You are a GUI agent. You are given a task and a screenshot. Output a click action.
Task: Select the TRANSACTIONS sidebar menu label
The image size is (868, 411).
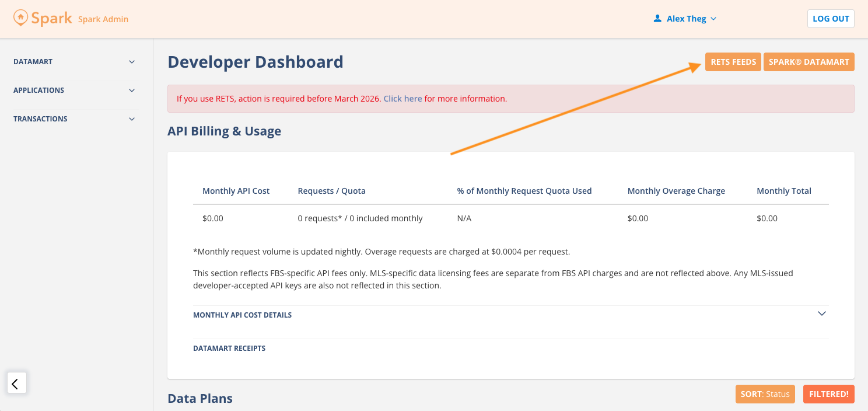click(40, 119)
